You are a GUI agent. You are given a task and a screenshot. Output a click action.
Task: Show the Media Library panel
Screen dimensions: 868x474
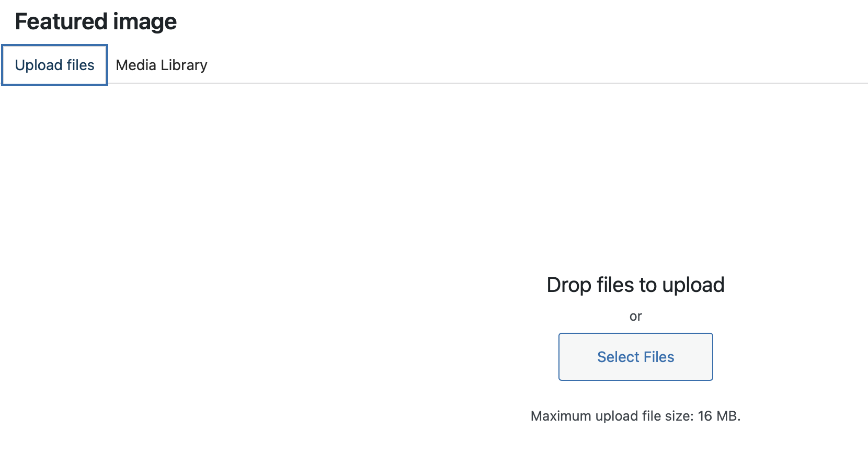point(162,65)
